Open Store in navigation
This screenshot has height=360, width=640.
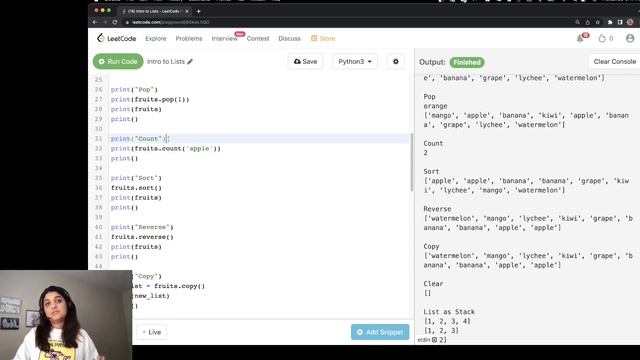tap(323, 38)
